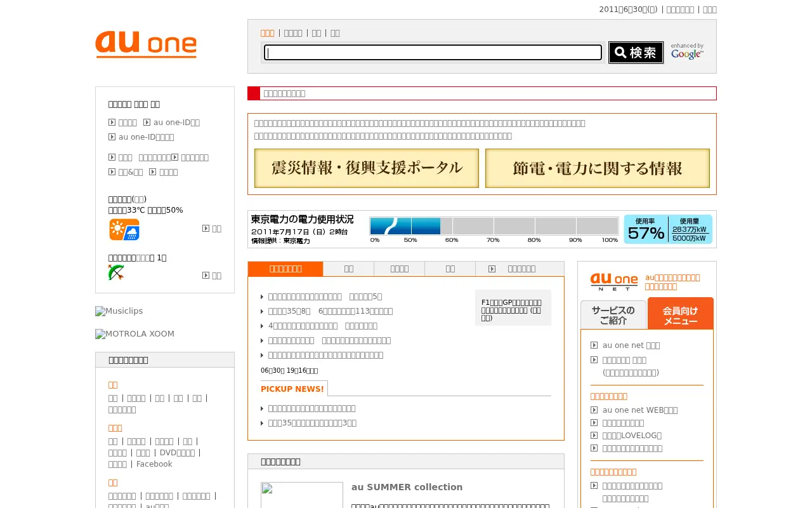Open the DVD link in sidebar
The image size is (812, 508).
point(177,453)
